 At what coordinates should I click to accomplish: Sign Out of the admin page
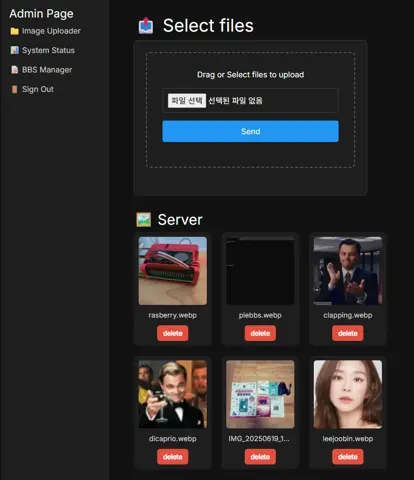32,89
